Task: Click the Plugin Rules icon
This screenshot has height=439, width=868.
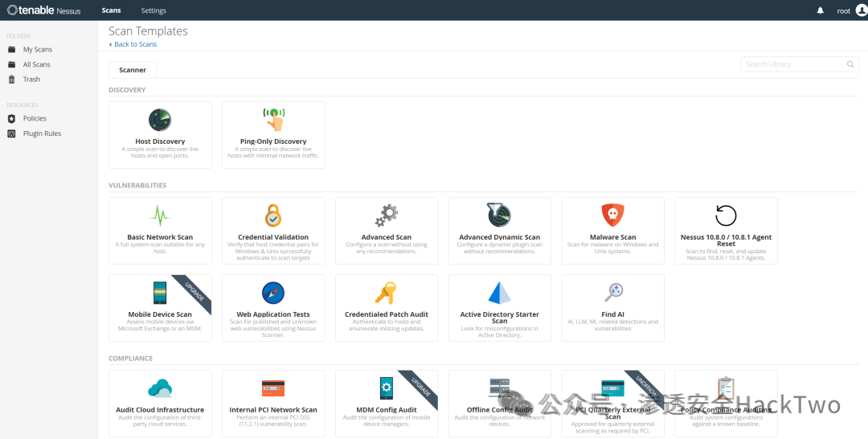Action: (x=11, y=133)
